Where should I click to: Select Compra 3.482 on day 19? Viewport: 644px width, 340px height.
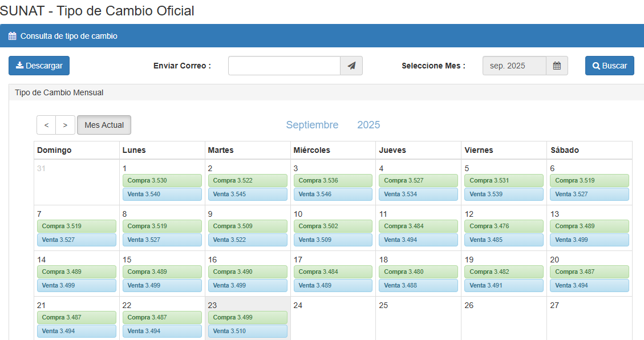tap(504, 272)
